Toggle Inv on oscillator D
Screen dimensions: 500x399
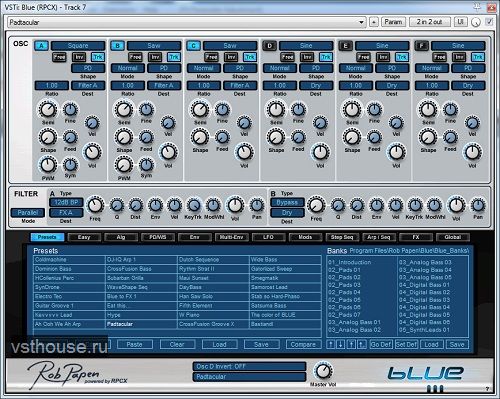tap(307, 57)
